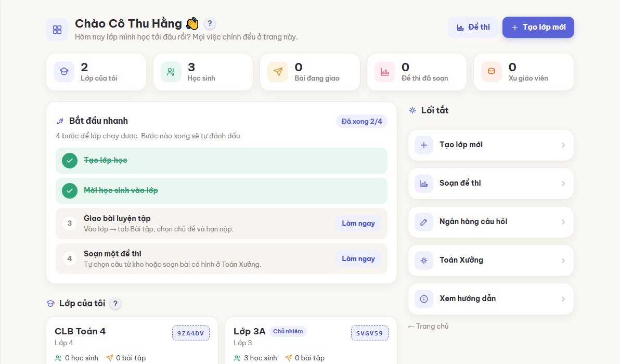Click Làm ngay for Giao bài luyện tập

tap(358, 223)
